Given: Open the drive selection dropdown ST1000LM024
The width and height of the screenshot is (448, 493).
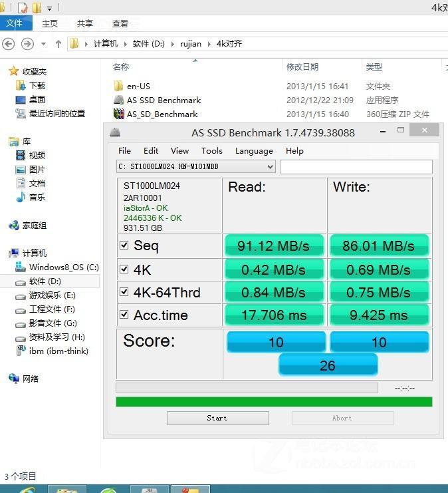Looking at the screenshot, I should (195, 166).
